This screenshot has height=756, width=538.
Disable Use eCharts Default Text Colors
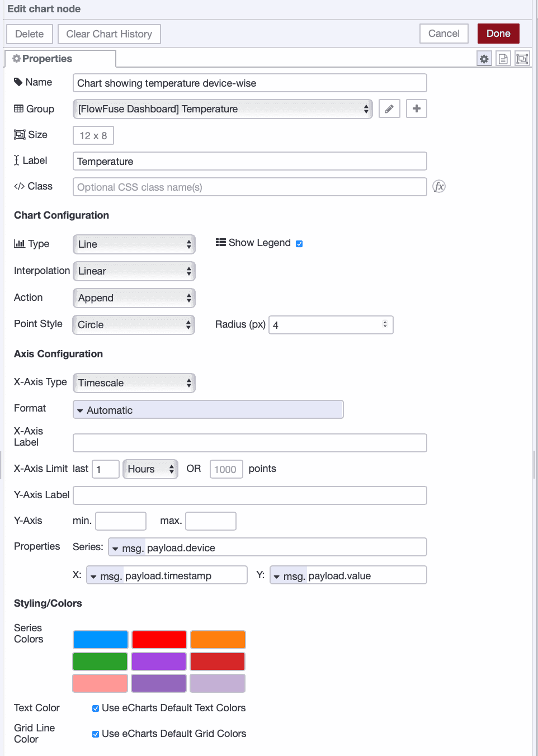pos(95,708)
